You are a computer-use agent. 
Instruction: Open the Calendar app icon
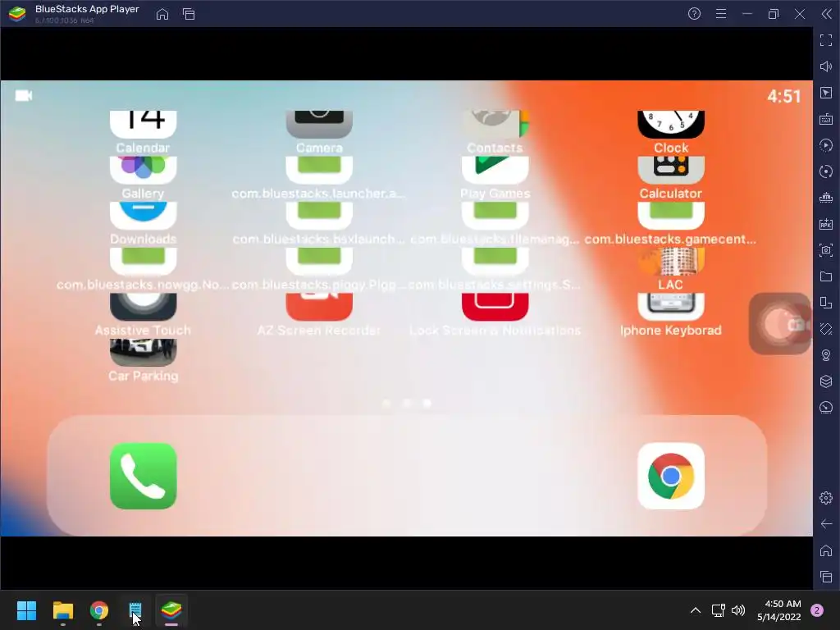[143, 125]
